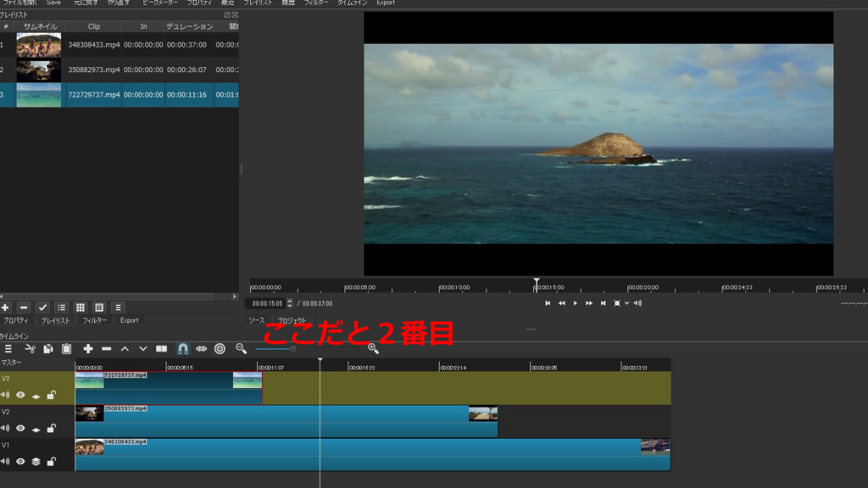This screenshot has height=488, width=868.
Task: Switch to the Export bottom tab
Action: 129,320
